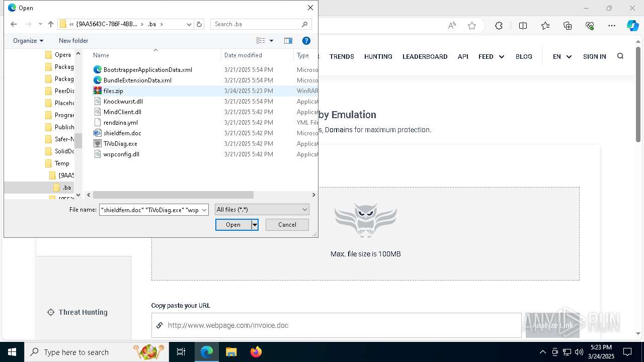Click the Up one level arrow

(x=51, y=24)
